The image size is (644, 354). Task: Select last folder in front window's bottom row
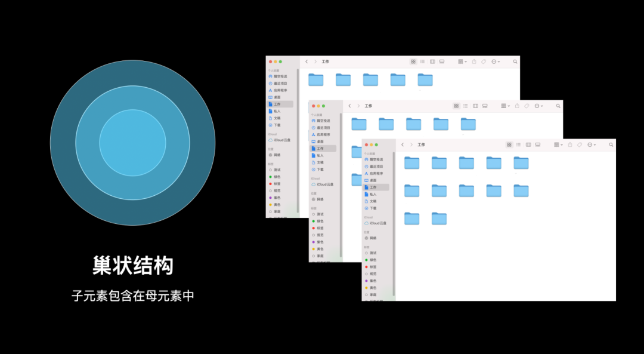pos(439,218)
